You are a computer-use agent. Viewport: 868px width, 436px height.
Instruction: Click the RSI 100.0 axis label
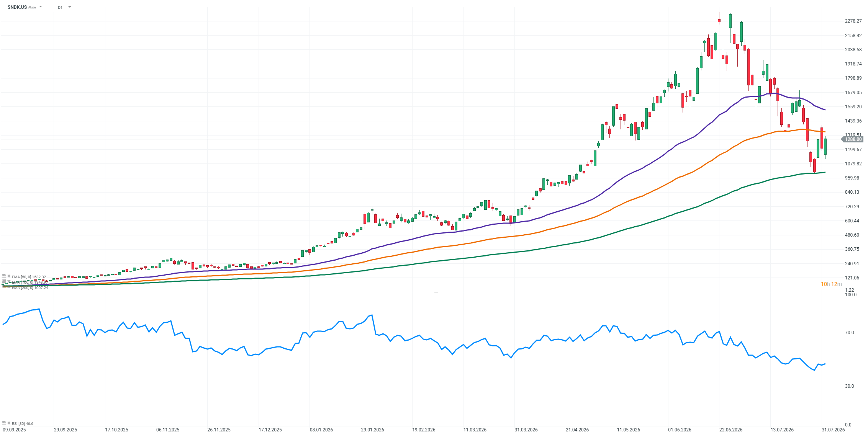point(851,295)
